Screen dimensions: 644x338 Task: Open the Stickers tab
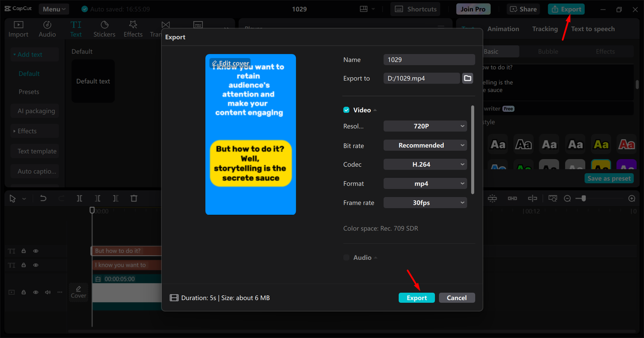coord(104,29)
